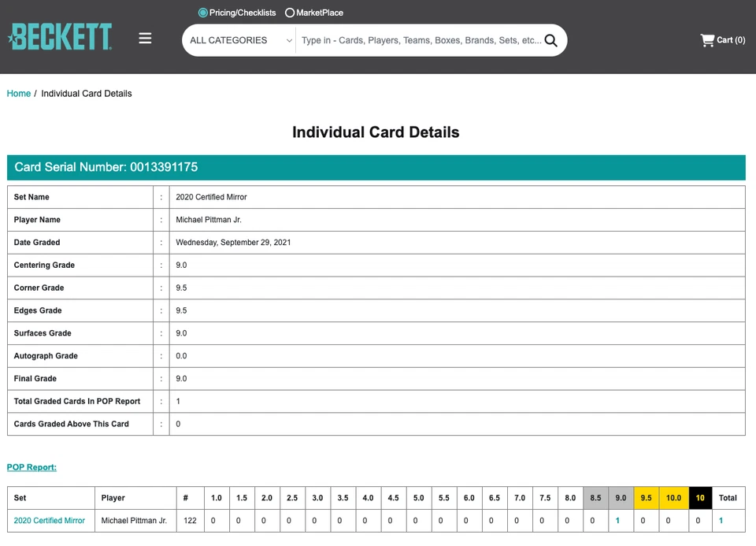This screenshot has height=546, width=756.
Task: Click the 8.0 grade column header
Action: point(570,498)
